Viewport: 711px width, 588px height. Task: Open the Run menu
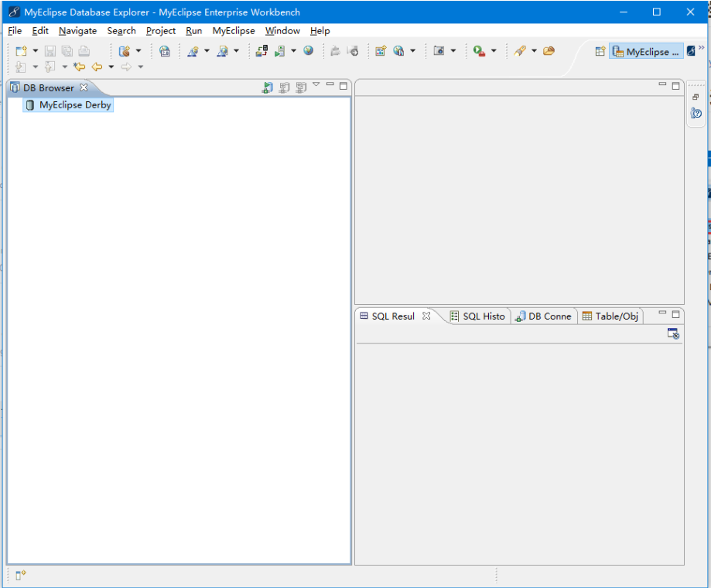193,31
